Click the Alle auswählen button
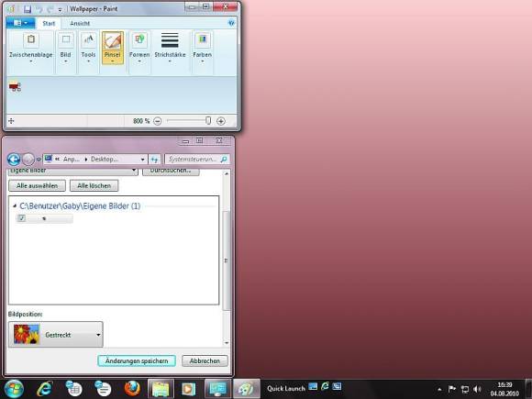Screen dimensions: 532x399 (37, 185)
